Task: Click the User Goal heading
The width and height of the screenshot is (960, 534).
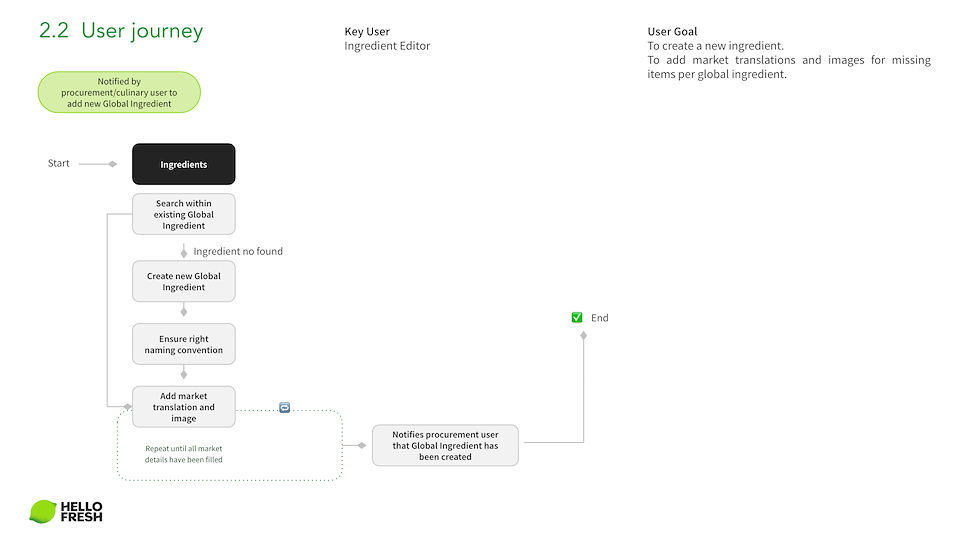Action: click(x=672, y=32)
